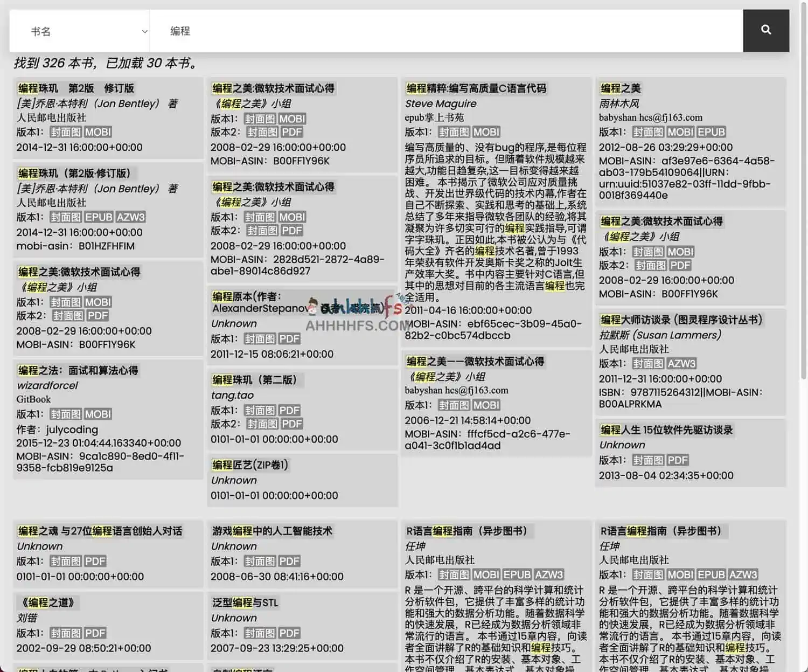View 封面图 cover for 编程珠玑 第2版 修订版
This screenshot has height=672, width=808.
pyautogui.click(x=65, y=132)
